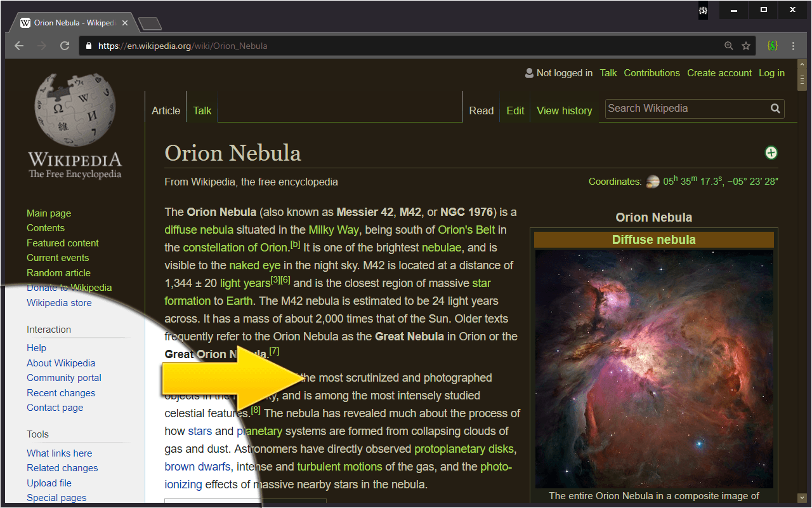This screenshot has height=508, width=812.
Task: Click the zoom magnifier icon in address bar
Action: coord(729,46)
